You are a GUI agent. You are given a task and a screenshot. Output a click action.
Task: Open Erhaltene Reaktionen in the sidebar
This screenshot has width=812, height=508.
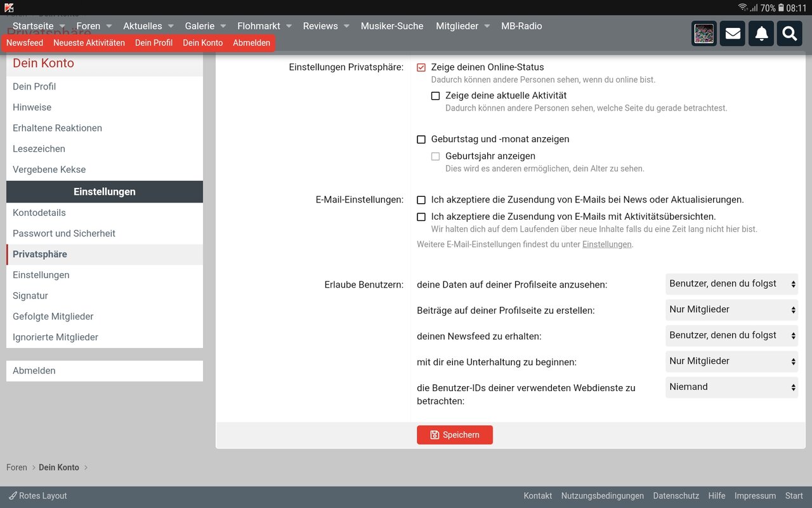(x=105, y=128)
